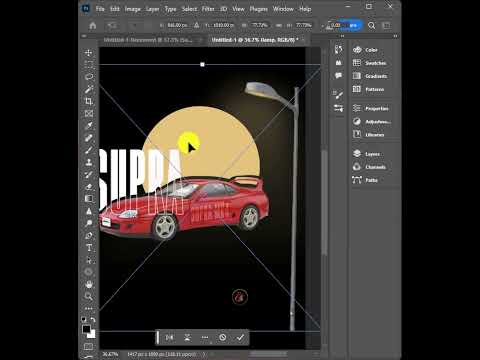Open the Search magnifier in options bar

pyautogui.click(x=371, y=26)
